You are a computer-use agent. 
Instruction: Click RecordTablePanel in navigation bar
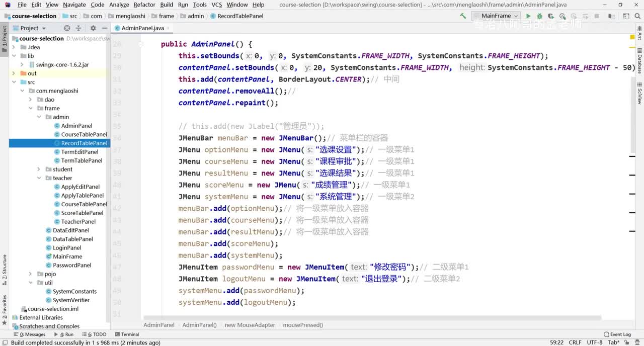(240, 16)
